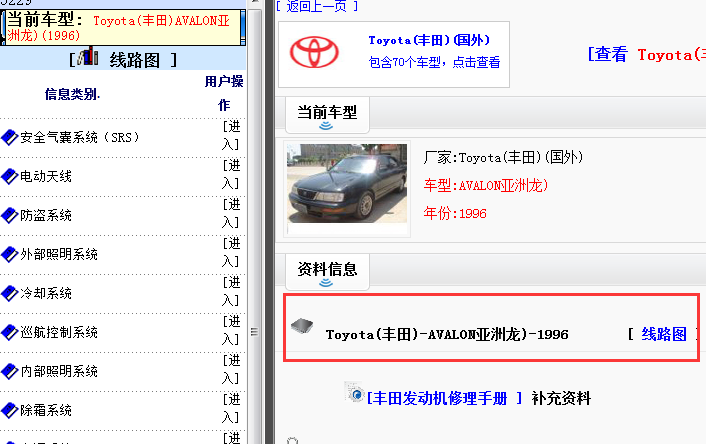
Task: Click 年份:1996 text
Action: 455,213
